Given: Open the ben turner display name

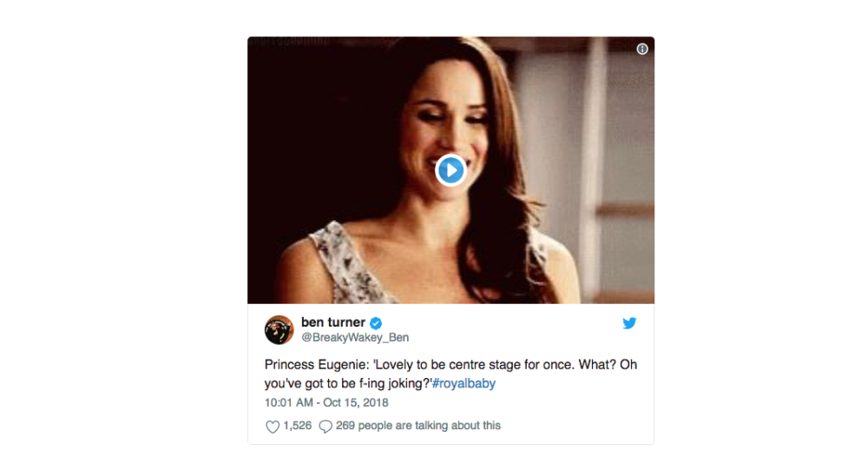Looking at the screenshot, I should [x=332, y=322].
